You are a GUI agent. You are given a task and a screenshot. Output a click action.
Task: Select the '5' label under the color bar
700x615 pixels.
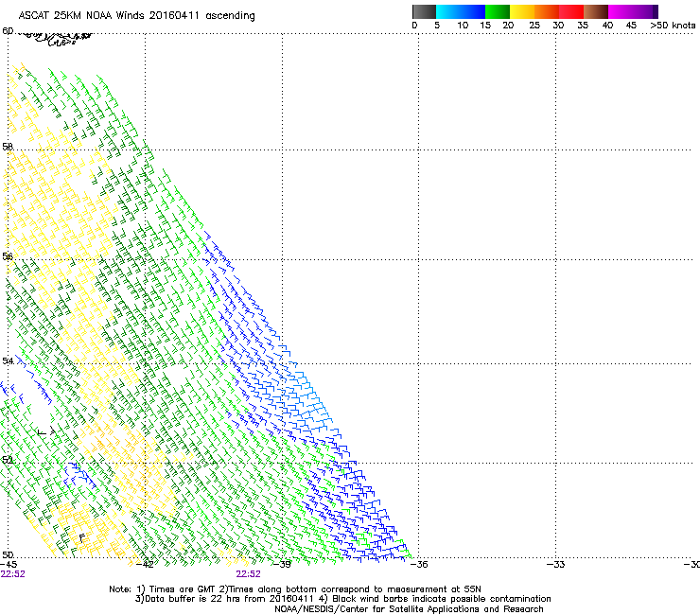pyautogui.click(x=437, y=26)
